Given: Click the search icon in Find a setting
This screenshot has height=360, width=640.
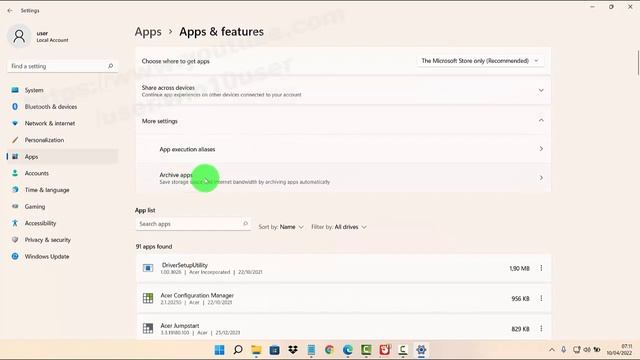Looking at the screenshot, I should [110, 66].
